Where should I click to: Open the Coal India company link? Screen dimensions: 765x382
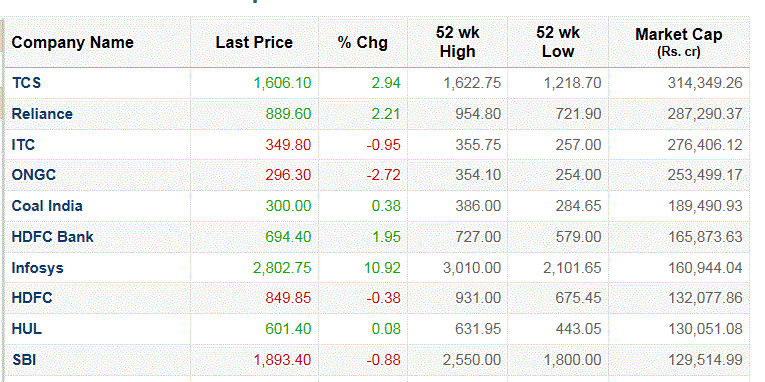pyautogui.click(x=47, y=206)
